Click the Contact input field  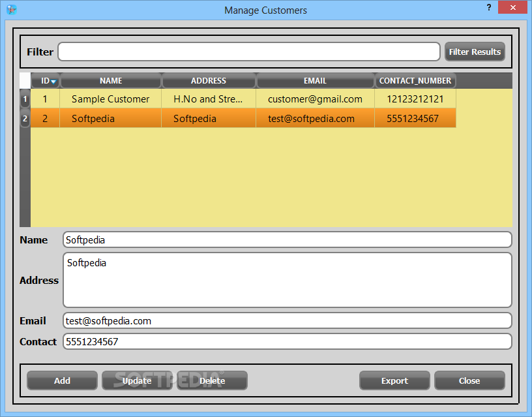(287, 341)
